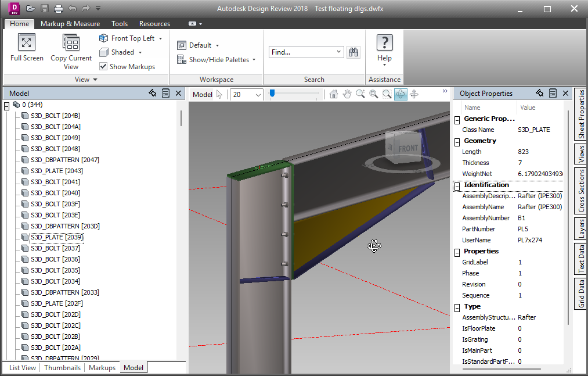588x376 pixels.
Task: Activate the Orbit tool
Action: pos(401,94)
